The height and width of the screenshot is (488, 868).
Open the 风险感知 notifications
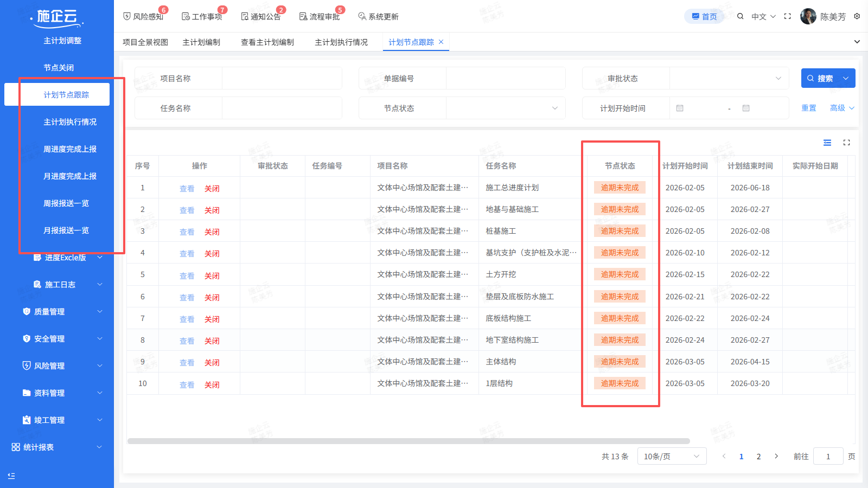point(143,17)
